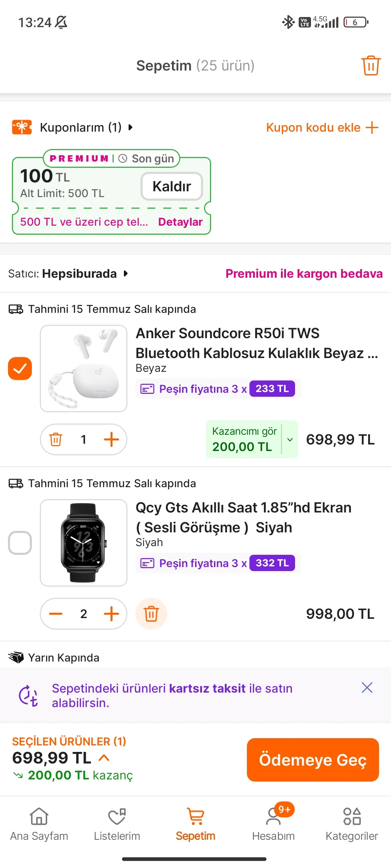Remove Anker Soundcore earbuds with trash icon
391x868 pixels.
coord(56,439)
